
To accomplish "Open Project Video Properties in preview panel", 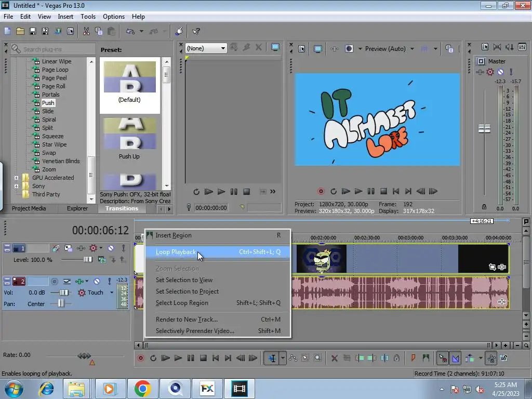I will [302, 49].
